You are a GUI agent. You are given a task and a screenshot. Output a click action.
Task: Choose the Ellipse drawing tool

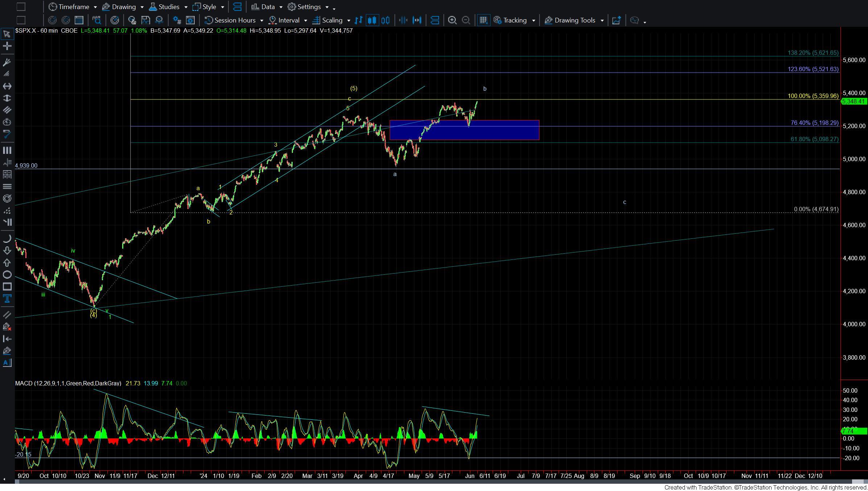pos(7,275)
